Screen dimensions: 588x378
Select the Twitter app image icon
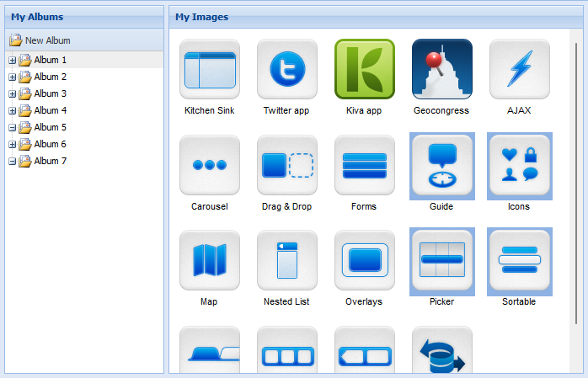tap(287, 69)
